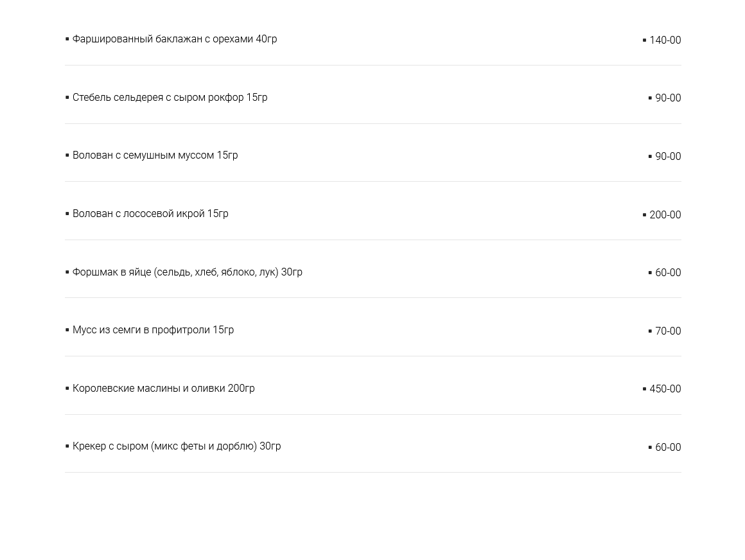The image size is (745, 560).
Task: Click «Волован с семушным муссом 15гр»
Action: (x=155, y=155)
